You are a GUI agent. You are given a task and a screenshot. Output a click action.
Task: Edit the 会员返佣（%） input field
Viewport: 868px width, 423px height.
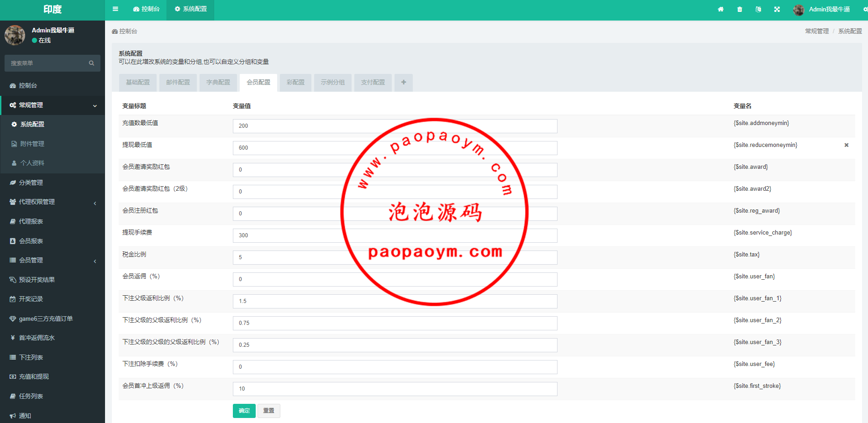pos(395,279)
